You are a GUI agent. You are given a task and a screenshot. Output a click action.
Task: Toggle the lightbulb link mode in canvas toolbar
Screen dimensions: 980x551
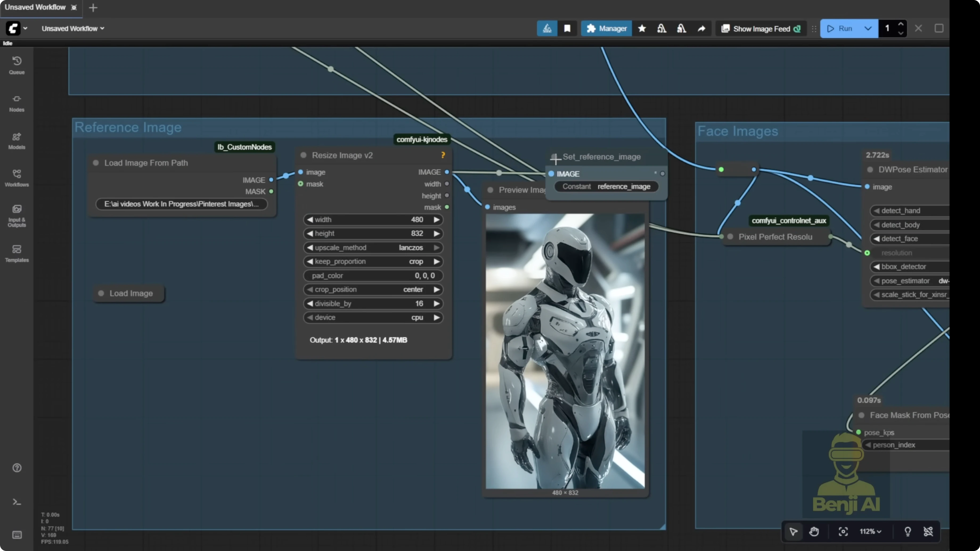(908, 531)
